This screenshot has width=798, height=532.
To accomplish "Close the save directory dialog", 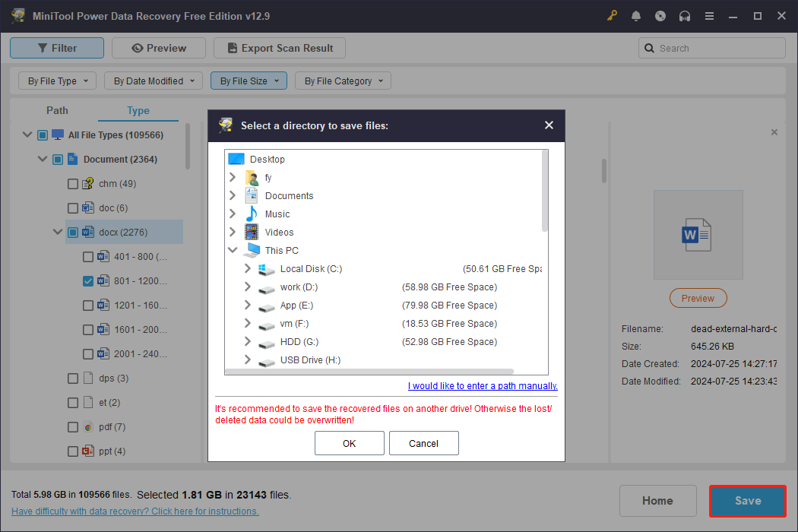I will click(549, 125).
